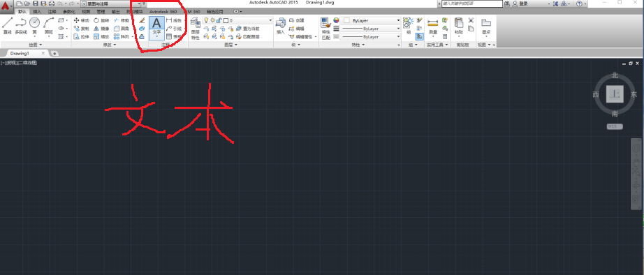
Task: Pick the 移动 move tool
Action: (x=81, y=20)
